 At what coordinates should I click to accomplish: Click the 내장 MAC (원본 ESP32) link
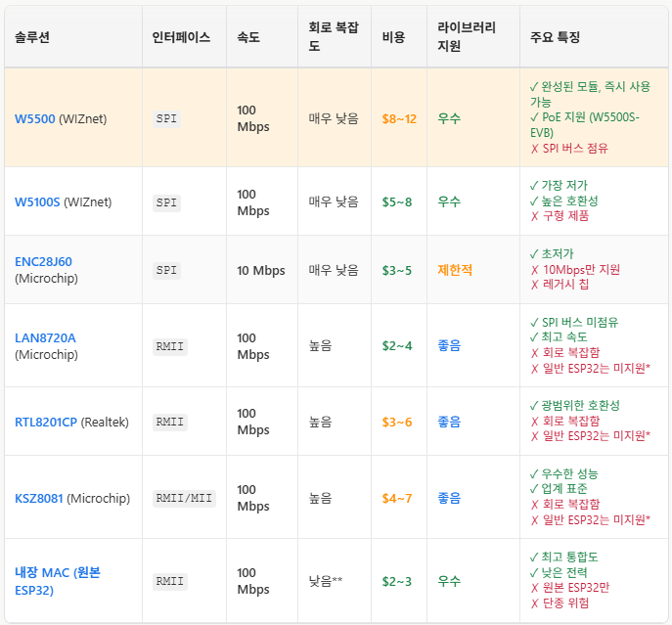click(x=58, y=581)
